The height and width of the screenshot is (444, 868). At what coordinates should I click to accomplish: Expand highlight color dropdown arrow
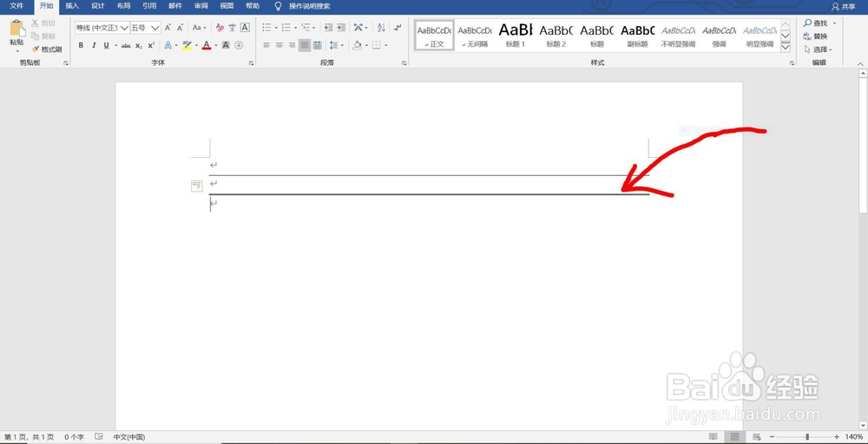point(196,45)
